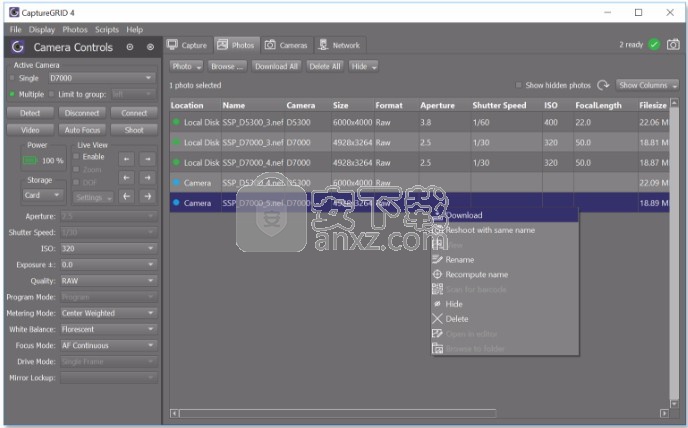Click the CaptureGRID 4 title bar app icon
Viewport: 688px width, 428px height.
tap(14, 12)
